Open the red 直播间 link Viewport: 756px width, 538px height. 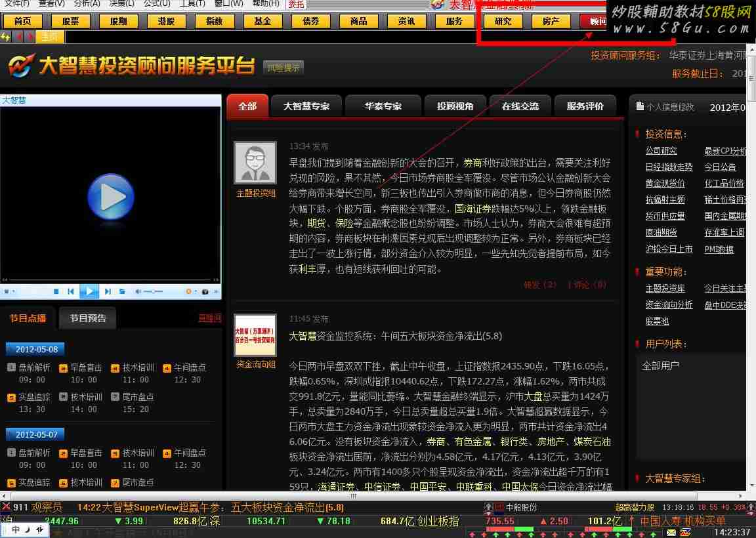pos(210,318)
